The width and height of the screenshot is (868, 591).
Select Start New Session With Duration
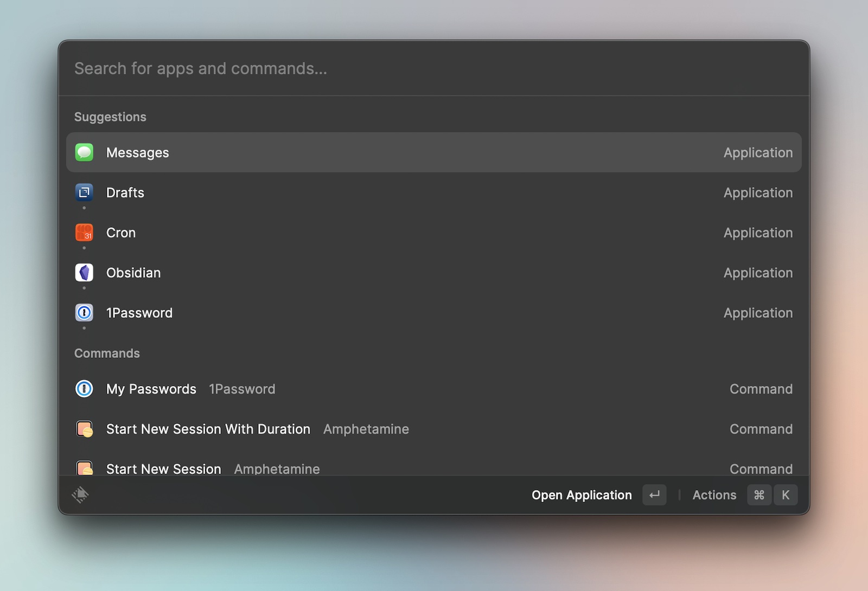pos(434,429)
